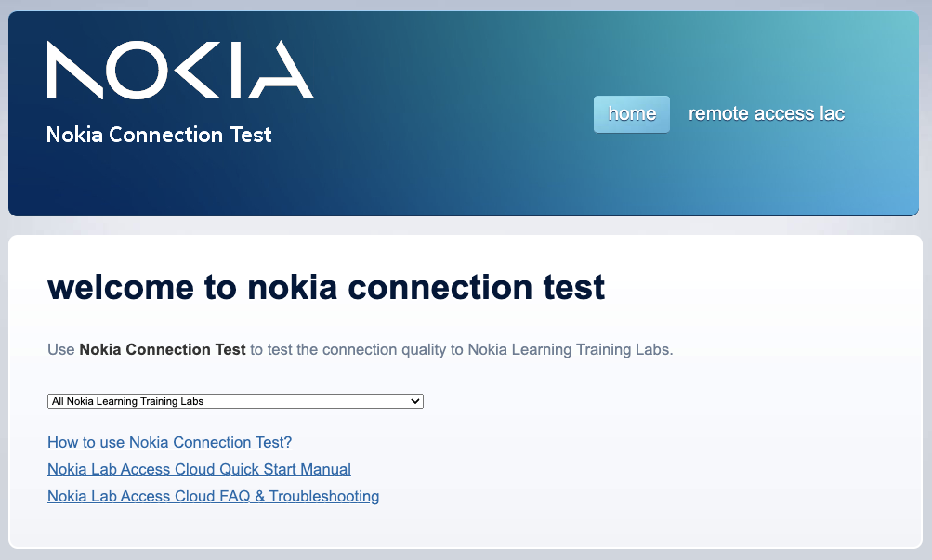The height and width of the screenshot is (560, 932).
Task: Click the words Nokia Learning Training Labs in description
Action: click(569, 350)
